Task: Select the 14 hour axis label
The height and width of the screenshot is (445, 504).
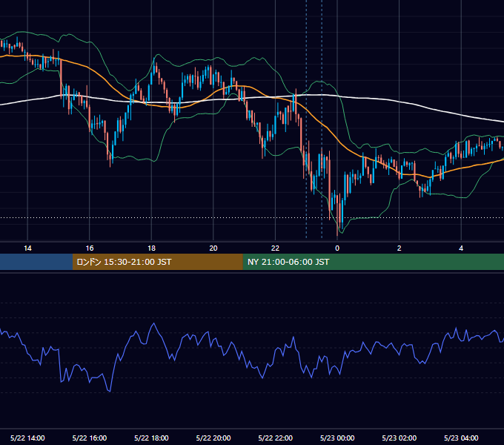Action: (27, 248)
